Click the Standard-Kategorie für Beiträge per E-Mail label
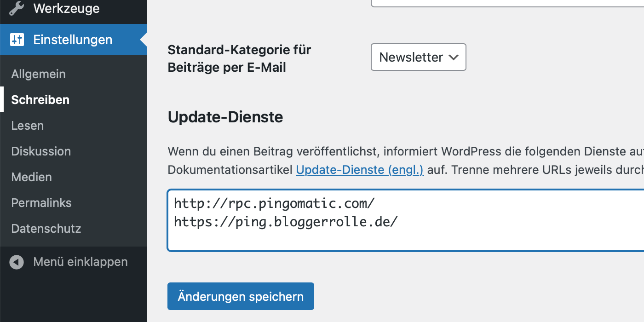The width and height of the screenshot is (644, 322). (239, 58)
